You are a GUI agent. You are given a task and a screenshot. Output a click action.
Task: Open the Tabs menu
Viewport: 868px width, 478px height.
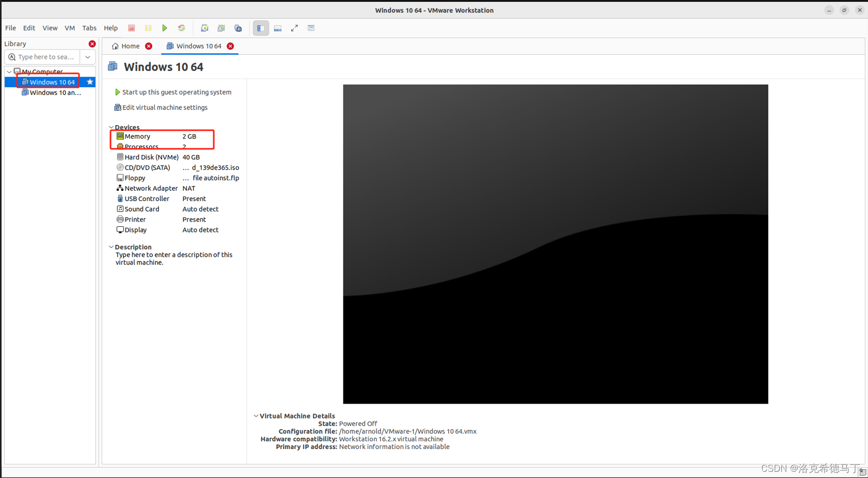(x=89, y=28)
